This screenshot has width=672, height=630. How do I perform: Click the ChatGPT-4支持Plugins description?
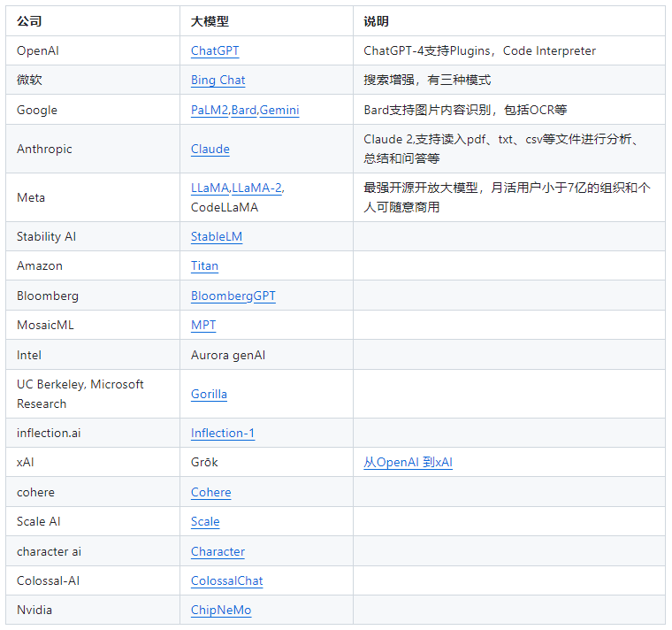479,50
